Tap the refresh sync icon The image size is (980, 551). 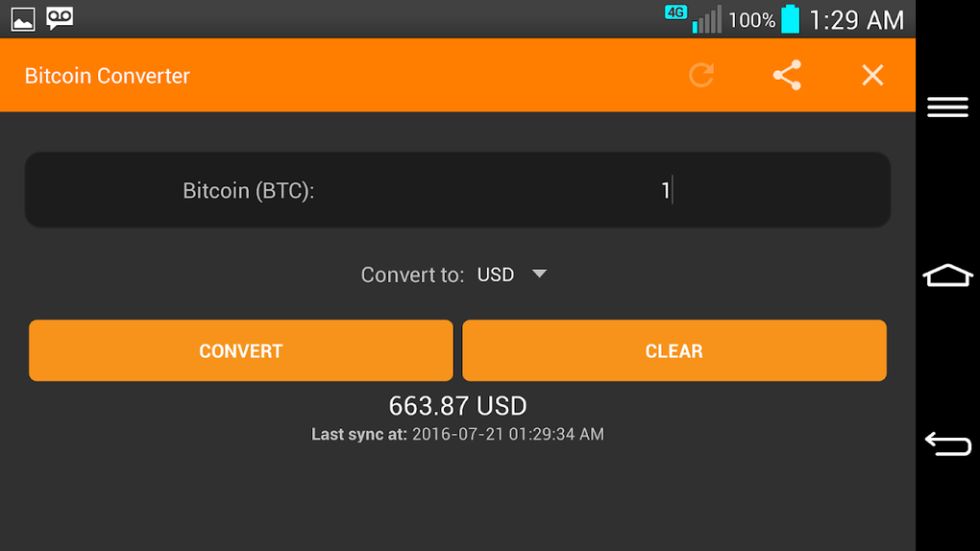(701, 75)
